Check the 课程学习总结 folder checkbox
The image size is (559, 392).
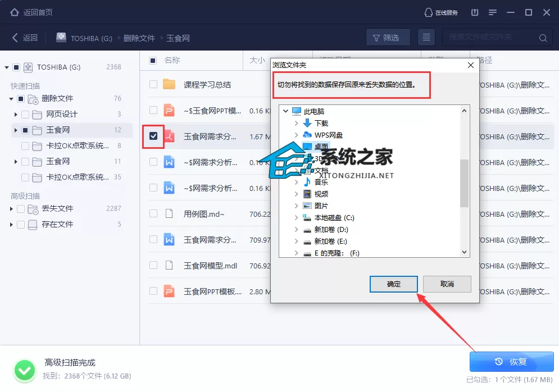click(153, 84)
